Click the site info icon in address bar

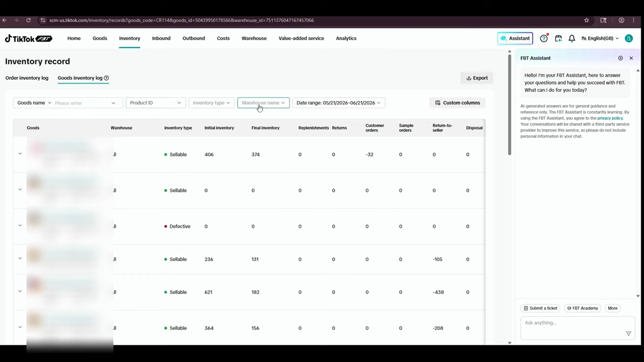point(42,20)
